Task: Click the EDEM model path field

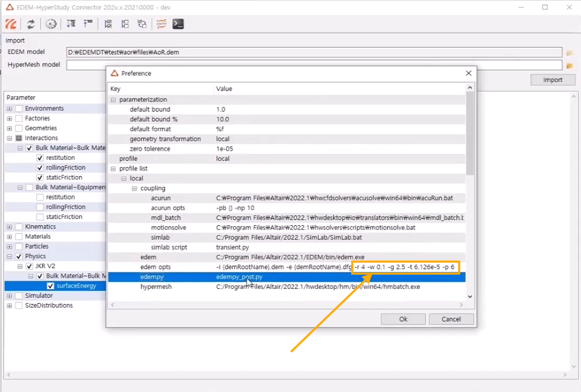Action: click(314, 53)
